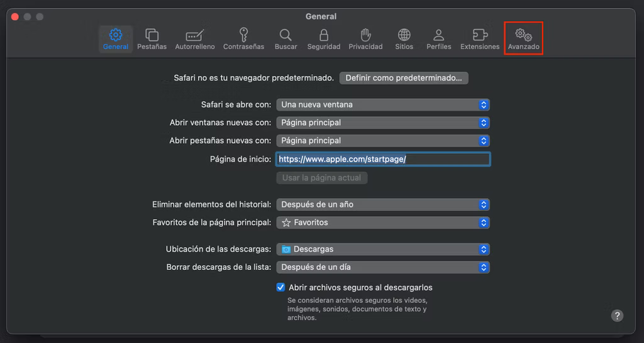This screenshot has height=343, width=644.
Task: Expand Eliminar elementos del historial dropdown
Action: click(x=383, y=204)
